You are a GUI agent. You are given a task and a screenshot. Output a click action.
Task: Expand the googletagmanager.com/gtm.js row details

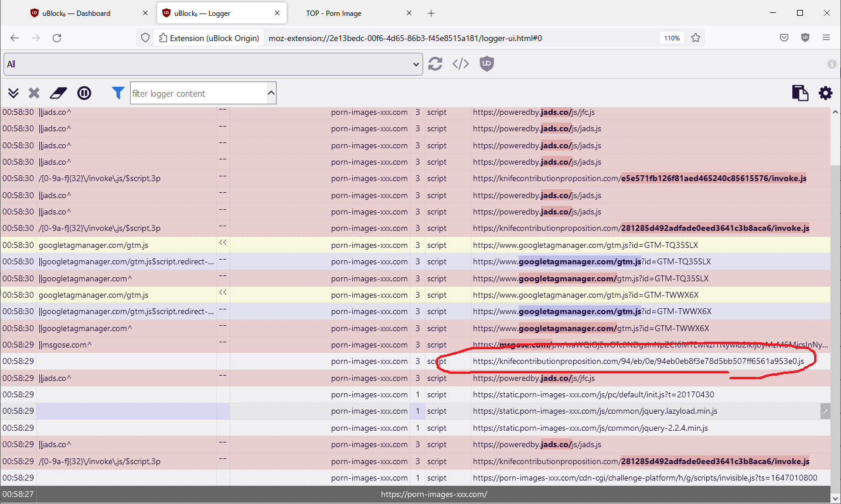(223, 244)
